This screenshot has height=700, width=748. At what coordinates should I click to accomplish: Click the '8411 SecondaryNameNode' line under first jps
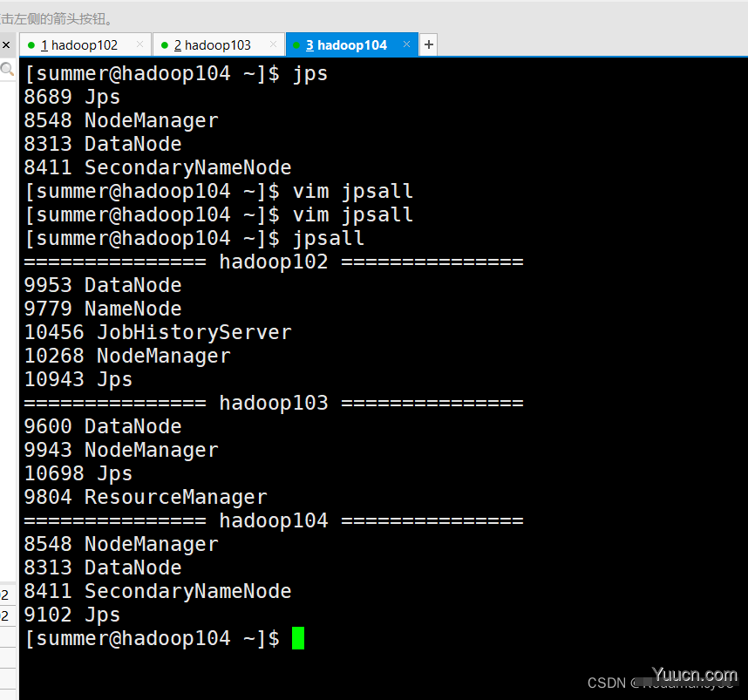158,167
